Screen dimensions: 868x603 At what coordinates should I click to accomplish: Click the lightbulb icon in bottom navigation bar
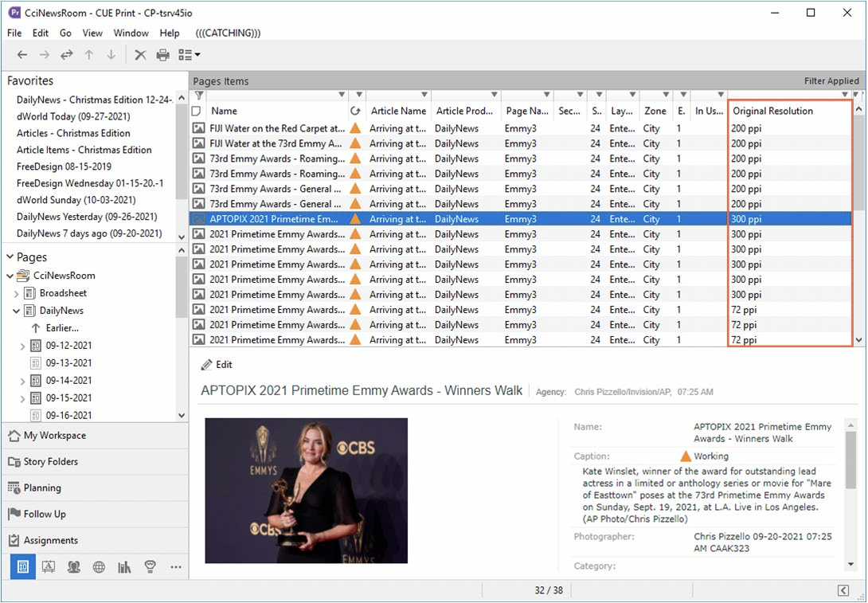tap(149, 567)
